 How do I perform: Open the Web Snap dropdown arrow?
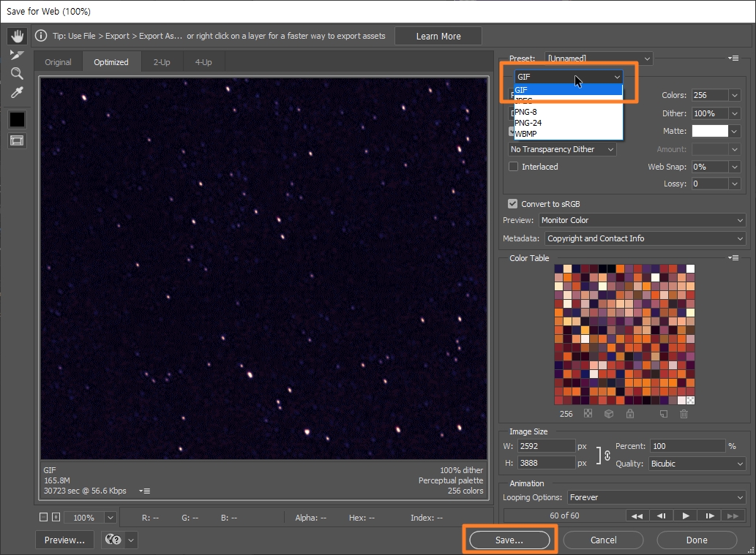(x=734, y=167)
